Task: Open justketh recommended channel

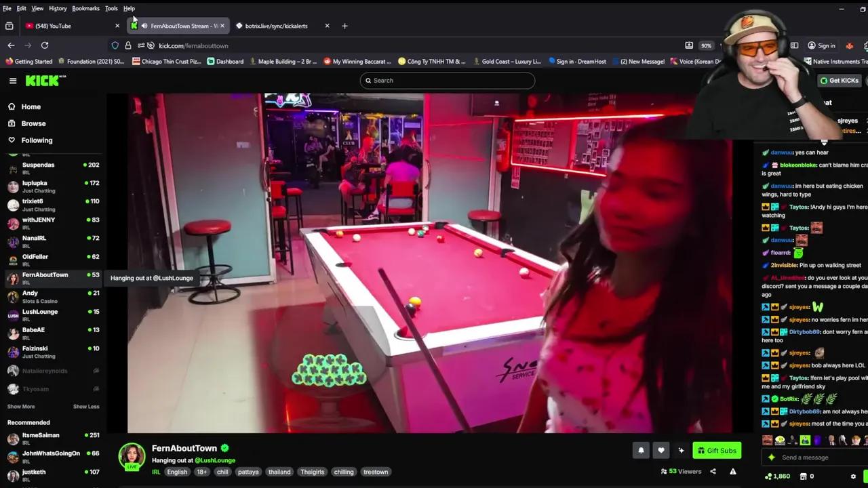Action: [x=53, y=474]
